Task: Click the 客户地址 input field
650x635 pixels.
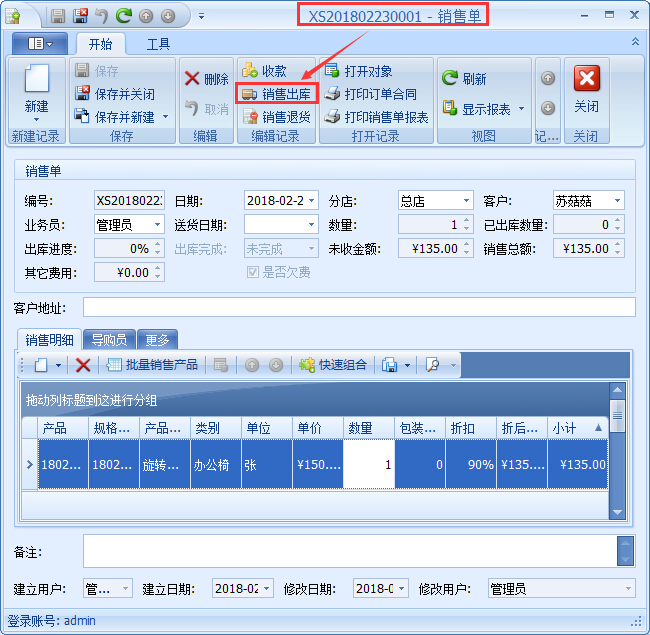Action: pyautogui.click(x=358, y=307)
